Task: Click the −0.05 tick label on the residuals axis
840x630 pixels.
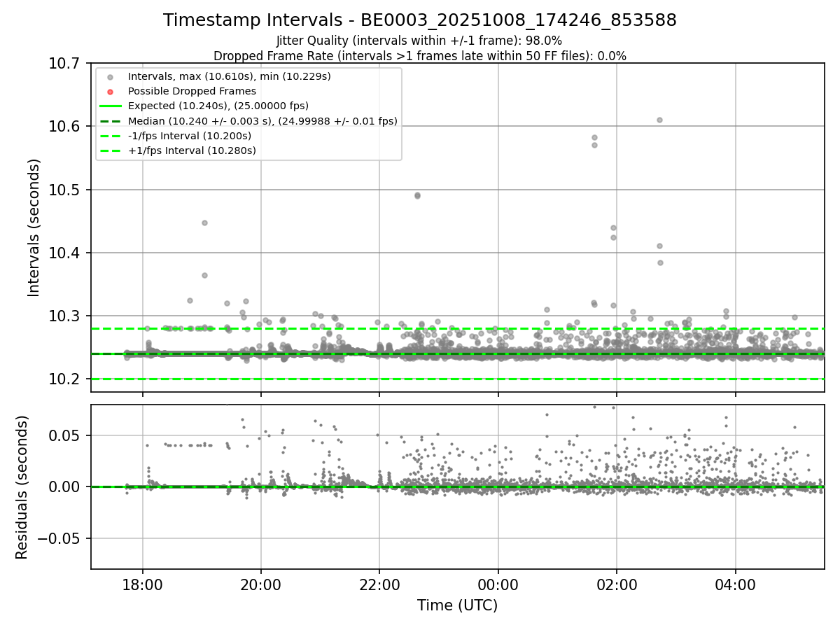Action: (58, 538)
